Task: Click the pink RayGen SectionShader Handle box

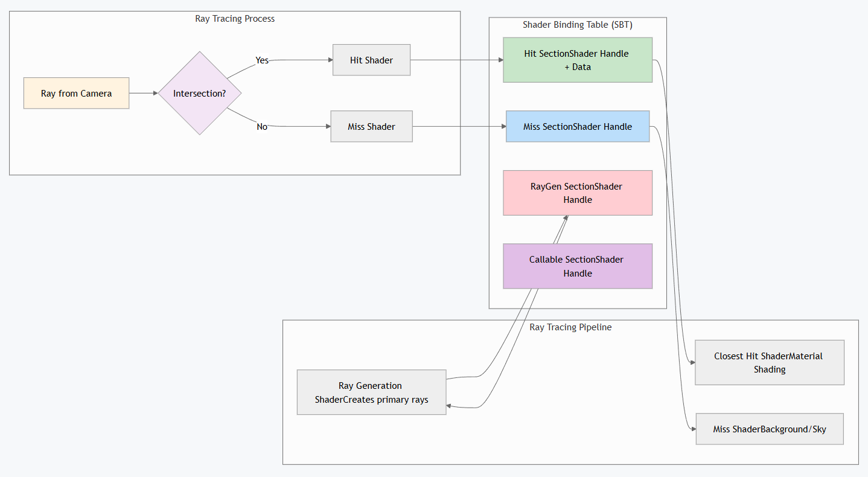Action: (x=578, y=193)
